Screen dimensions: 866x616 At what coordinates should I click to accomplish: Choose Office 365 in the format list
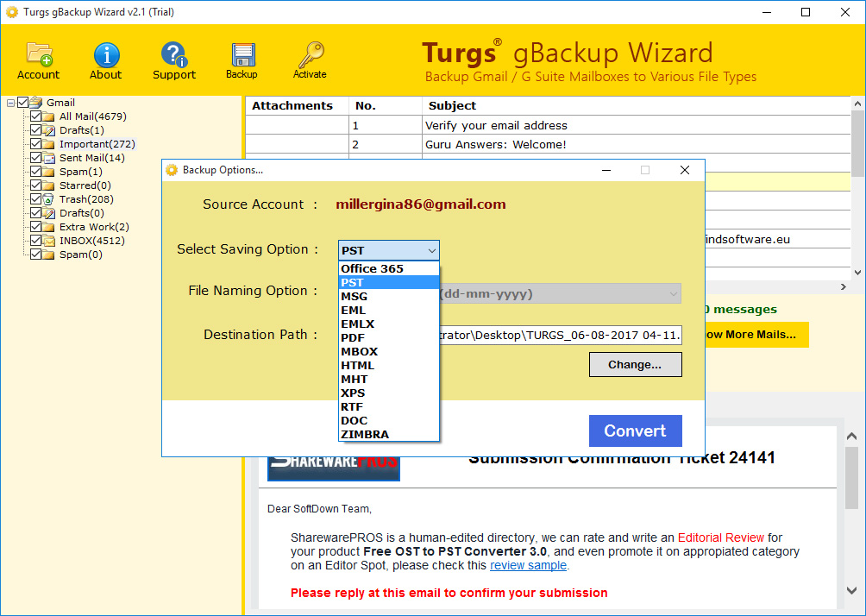point(372,268)
